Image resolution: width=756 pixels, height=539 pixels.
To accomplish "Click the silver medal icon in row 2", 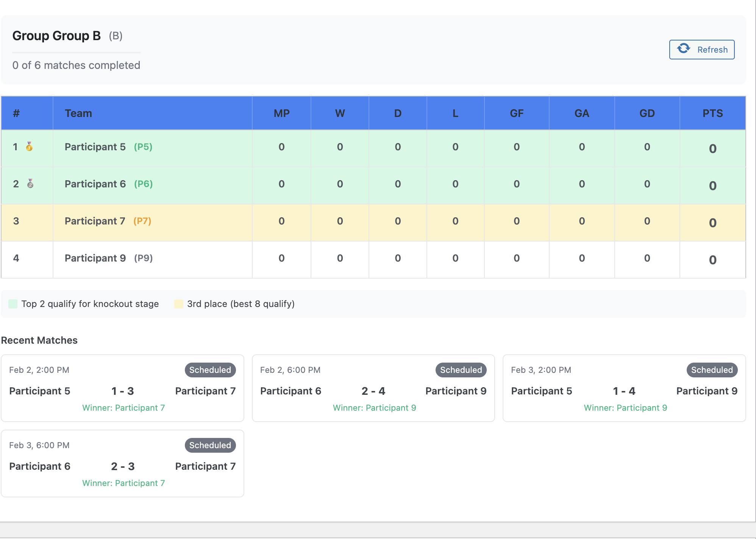I will pyautogui.click(x=30, y=184).
